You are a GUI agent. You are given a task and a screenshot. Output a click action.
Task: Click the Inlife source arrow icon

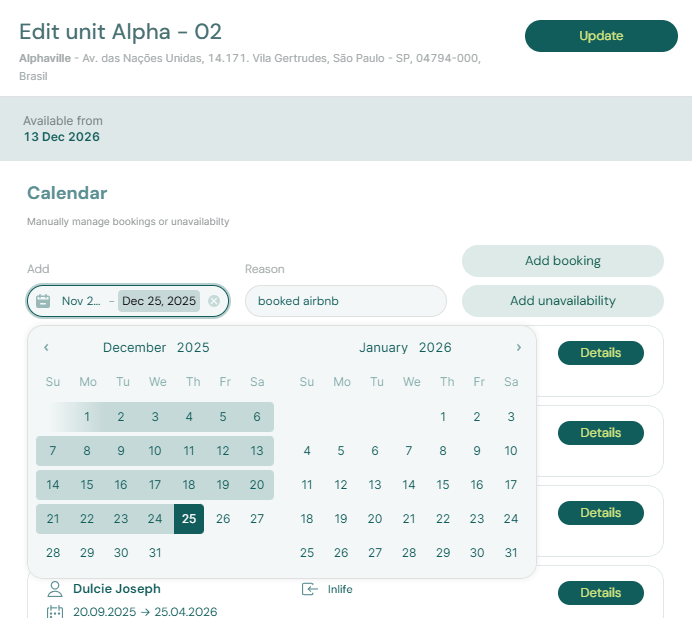pos(309,589)
